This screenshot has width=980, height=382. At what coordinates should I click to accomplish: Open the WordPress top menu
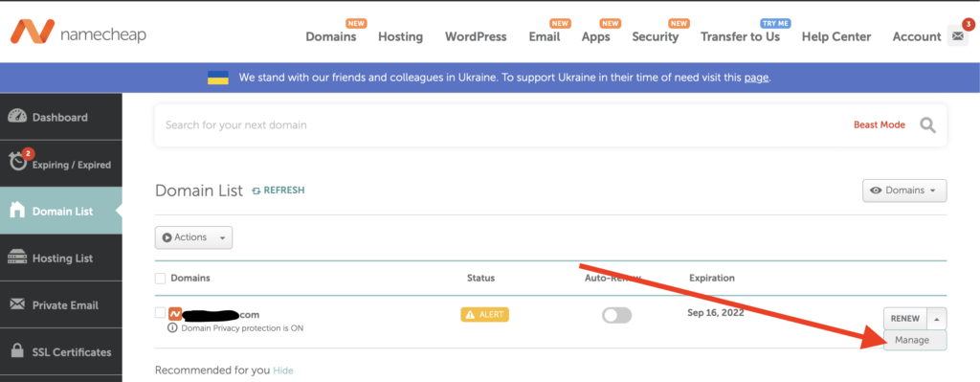click(476, 36)
